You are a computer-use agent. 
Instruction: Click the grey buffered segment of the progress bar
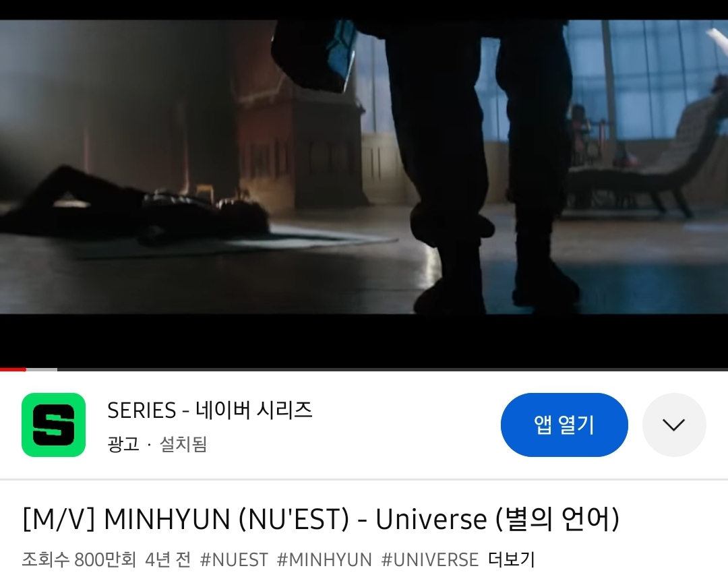(41, 369)
